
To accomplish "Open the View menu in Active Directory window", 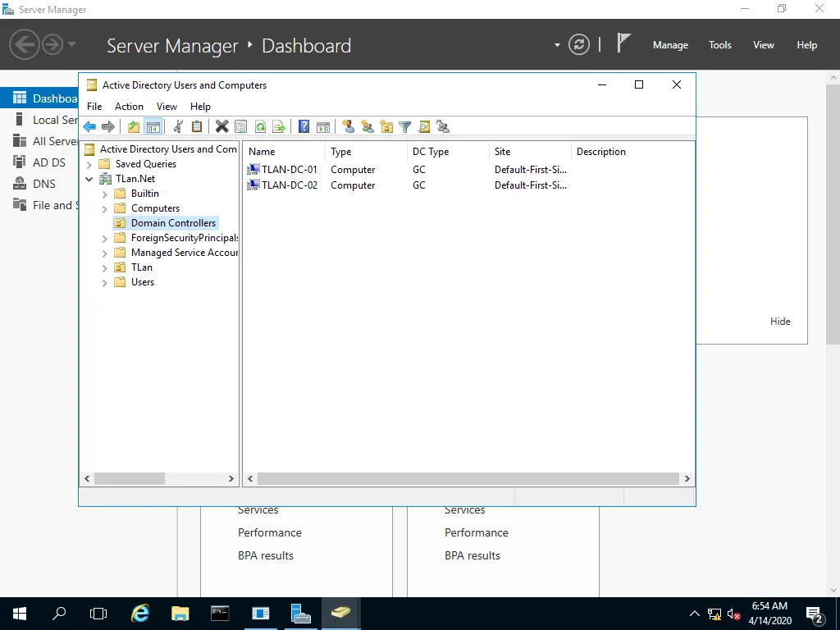I will (167, 107).
